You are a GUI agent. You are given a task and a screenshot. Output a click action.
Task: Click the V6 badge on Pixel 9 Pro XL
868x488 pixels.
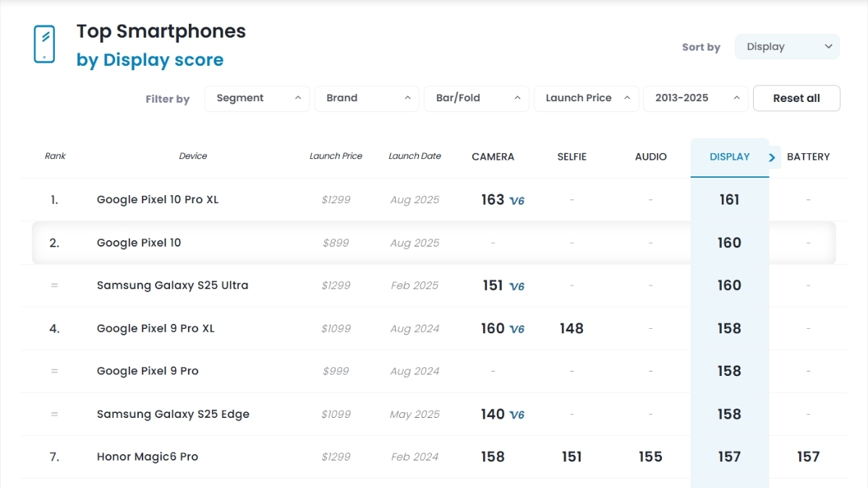pyautogui.click(x=516, y=329)
